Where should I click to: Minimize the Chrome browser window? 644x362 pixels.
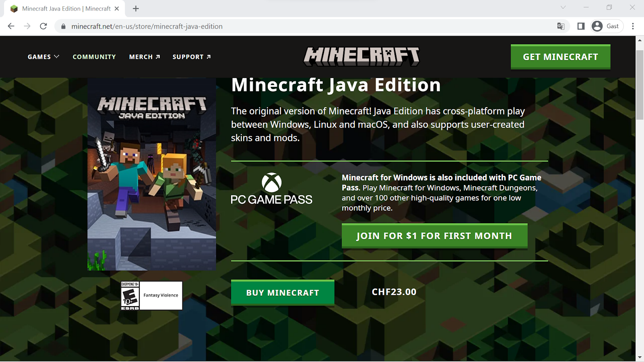pyautogui.click(x=586, y=7)
